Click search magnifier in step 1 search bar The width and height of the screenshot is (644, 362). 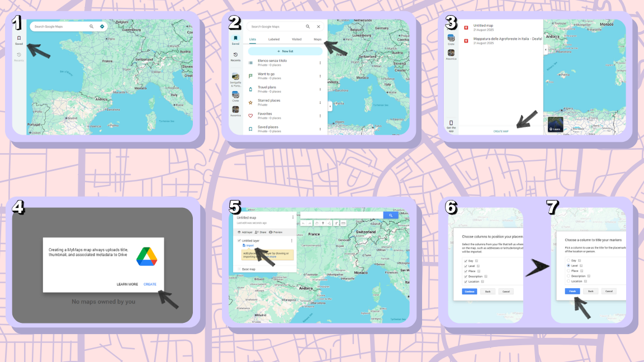(x=92, y=26)
